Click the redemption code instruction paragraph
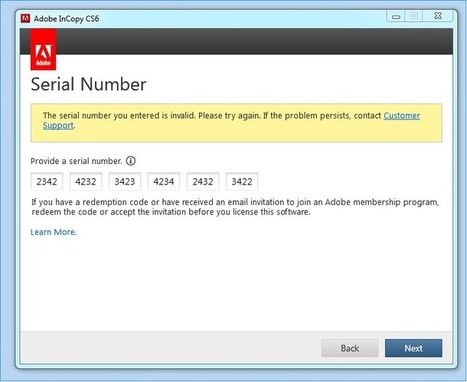 click(235, 207)
